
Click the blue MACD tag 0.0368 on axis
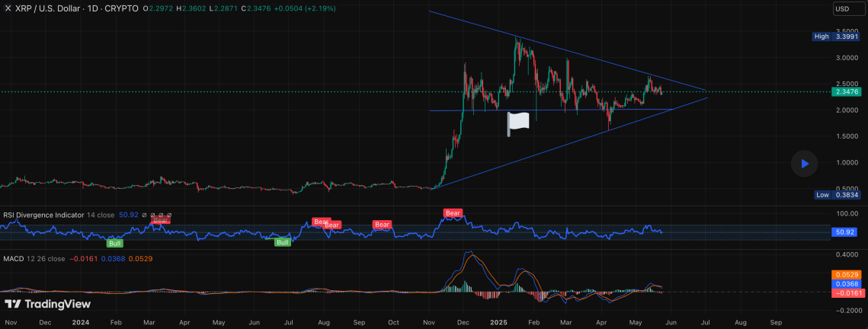coord(847,283)
